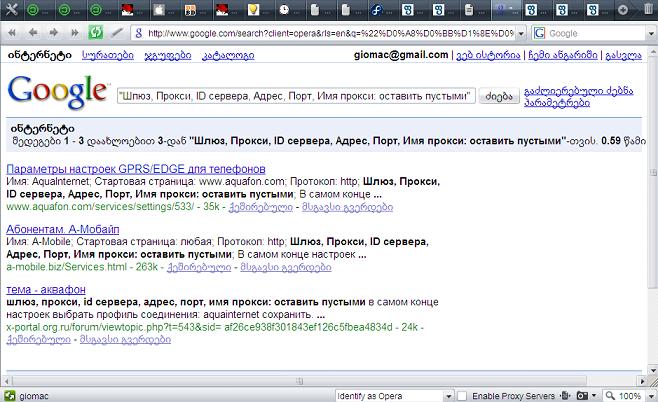Open the cached link for aquafon.com result
This screenshot has width=658, height=402.
[261, 207]
